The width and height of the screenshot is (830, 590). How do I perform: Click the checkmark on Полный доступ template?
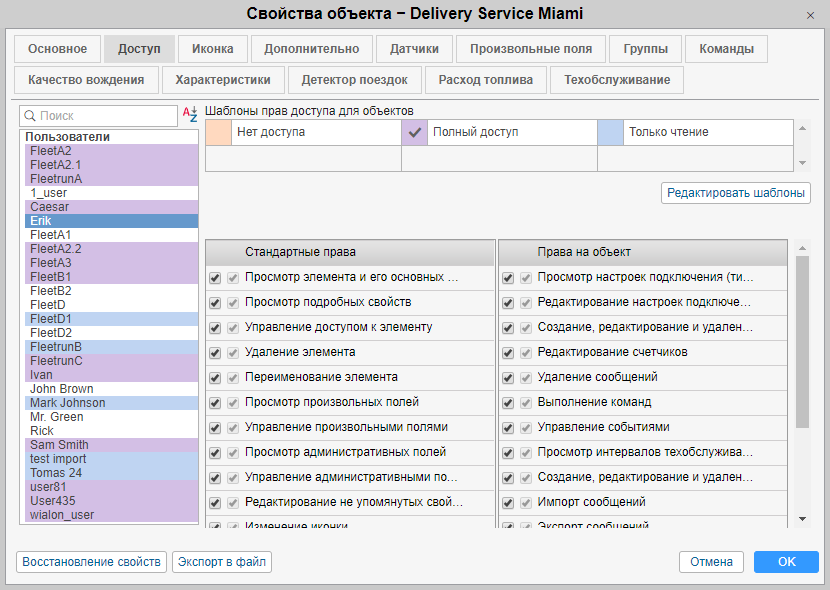415,132
